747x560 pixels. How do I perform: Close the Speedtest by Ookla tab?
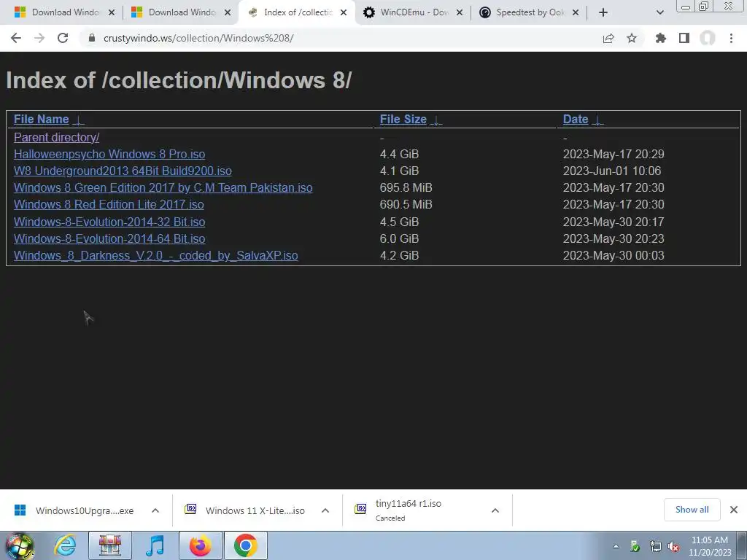pos(576,12)
